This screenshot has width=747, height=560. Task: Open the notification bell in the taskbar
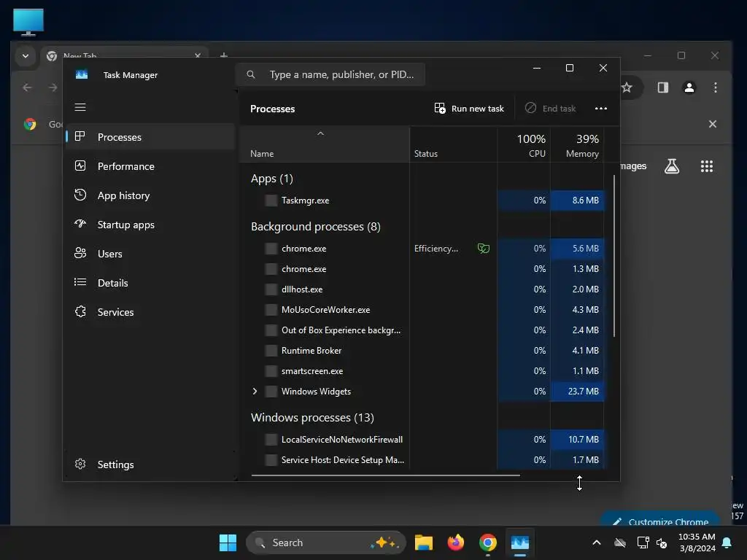(727, 542)
